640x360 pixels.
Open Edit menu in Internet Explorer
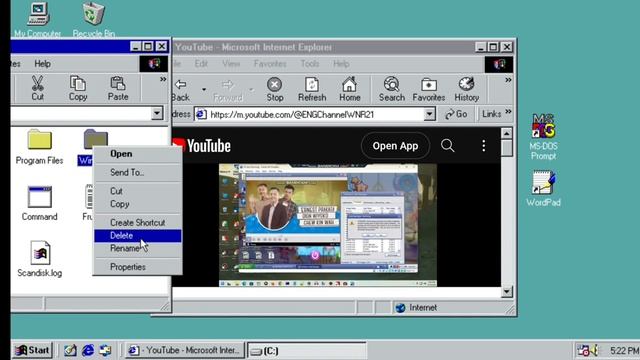click(x=201, y=64)
